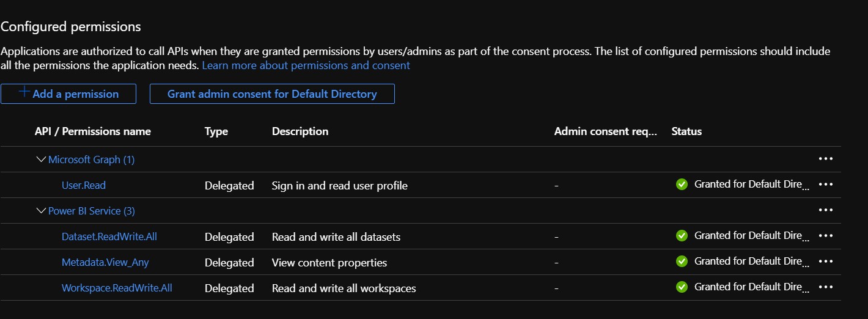The height and width of the screenshot is (319, 868).
Task: Open more options for User.Read row
Action: pyautogui.click(x=825, y=185)
